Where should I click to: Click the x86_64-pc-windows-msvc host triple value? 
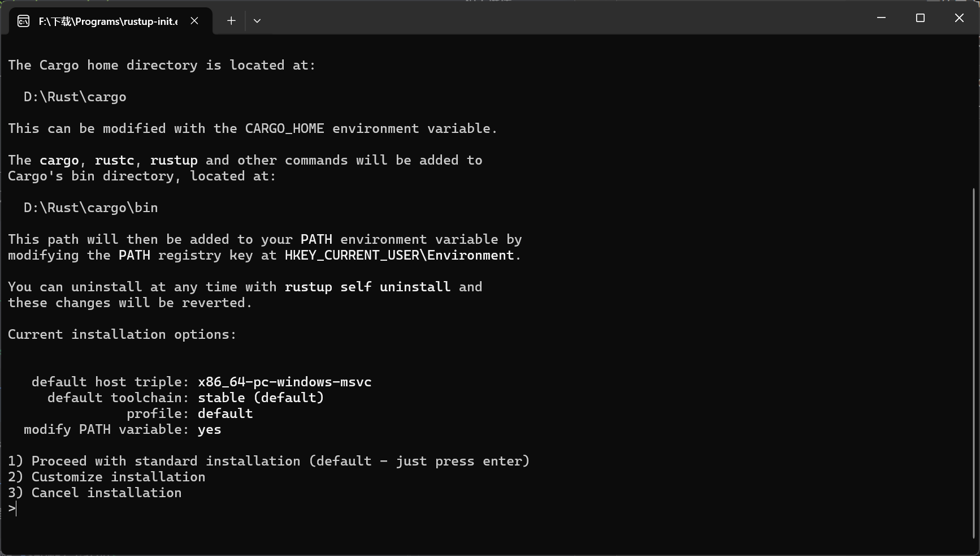tap(285, 382)
